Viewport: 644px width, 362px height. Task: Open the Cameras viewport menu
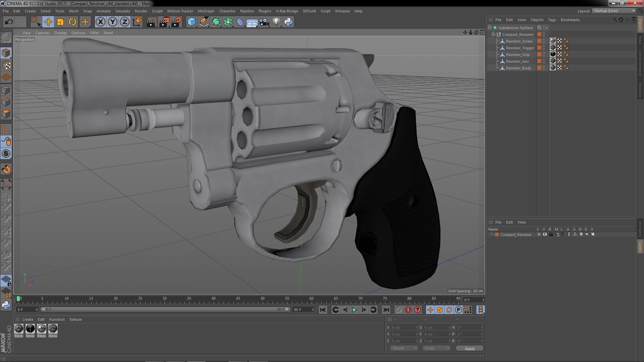pyautogui.click(x=42, y=33)
